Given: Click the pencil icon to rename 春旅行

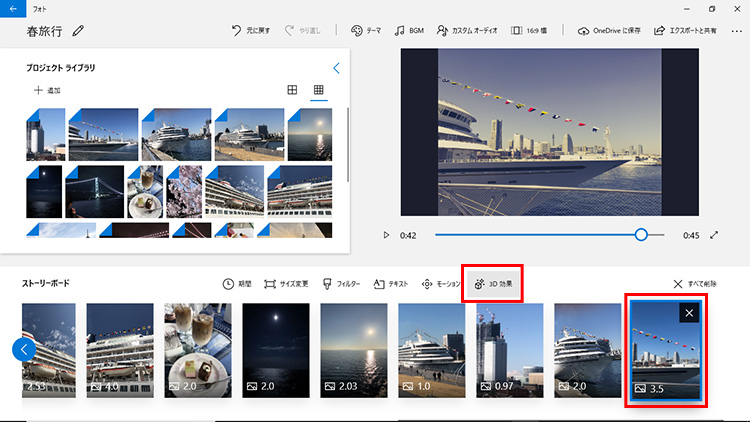Looking at the screenshot, I should pos(79,31).
